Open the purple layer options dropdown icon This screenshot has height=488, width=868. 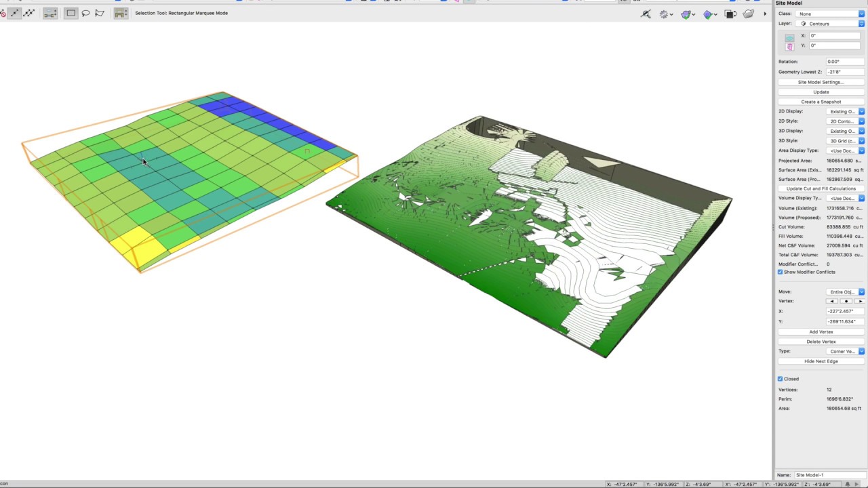pos(688,14)
